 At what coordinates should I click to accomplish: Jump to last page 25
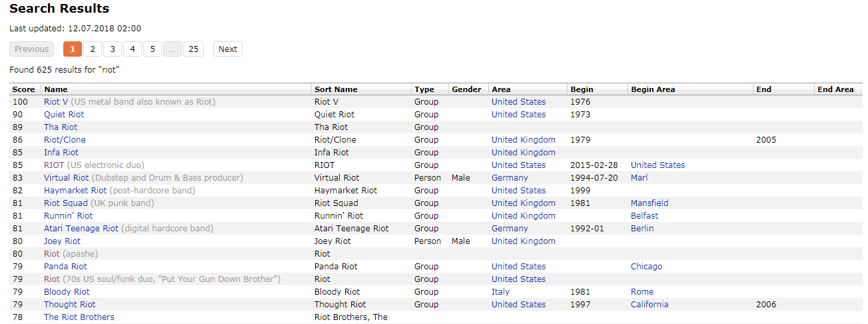pos(193,49)
